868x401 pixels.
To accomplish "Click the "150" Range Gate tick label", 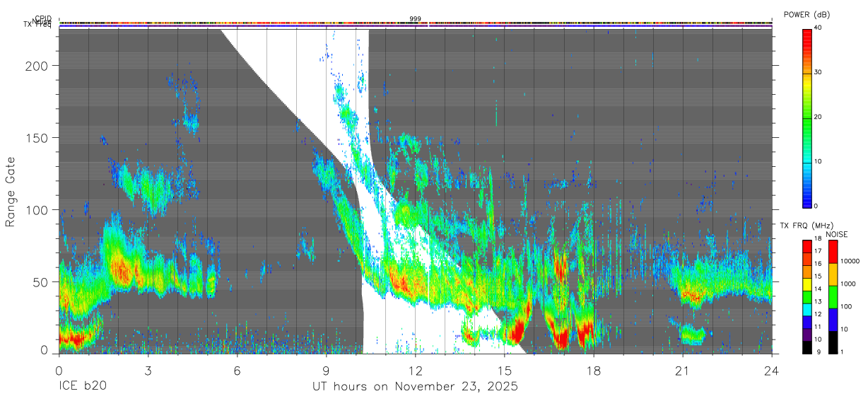I will pyautogui.click(x=37, y=138).
